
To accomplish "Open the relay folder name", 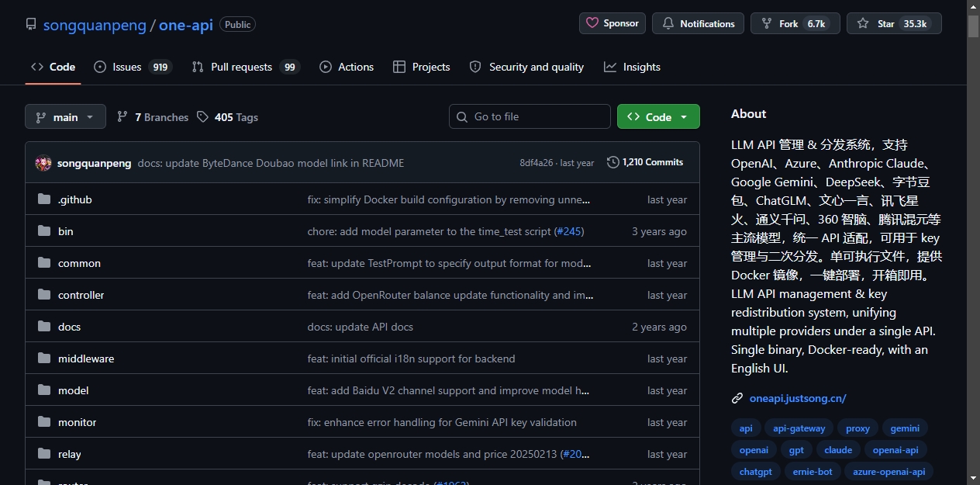I will (x=70, y=454).
